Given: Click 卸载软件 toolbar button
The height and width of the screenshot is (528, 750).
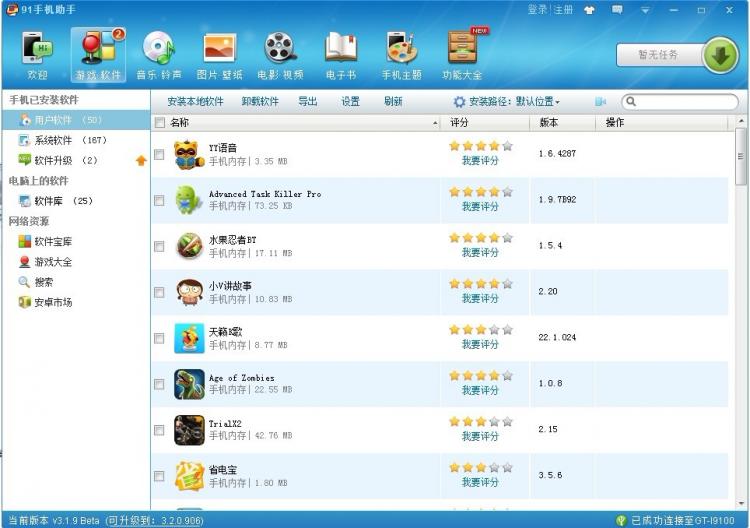Looking at the screenshot, I should click(260, 101).
